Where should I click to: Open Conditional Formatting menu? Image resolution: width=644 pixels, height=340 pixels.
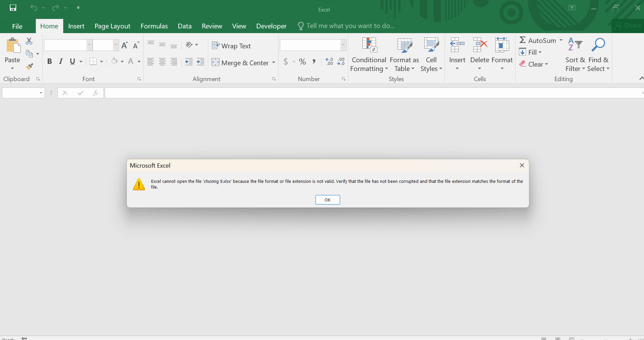[369, 55]
